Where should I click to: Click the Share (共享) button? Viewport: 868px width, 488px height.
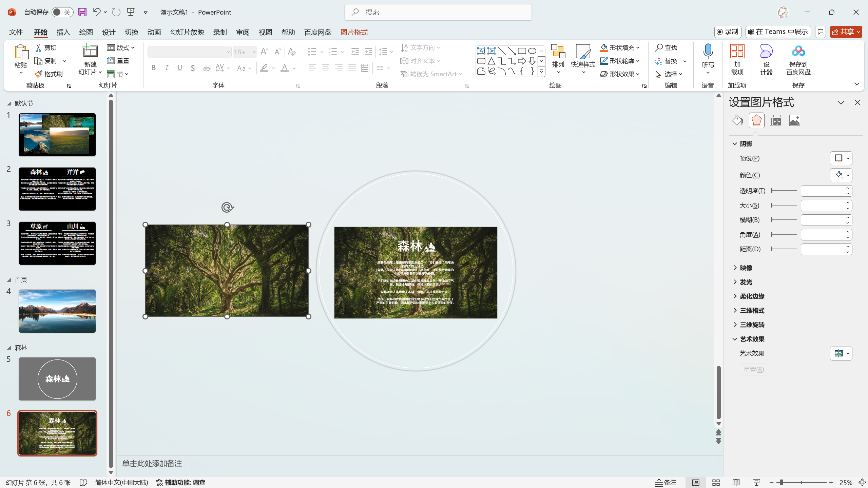(846, 32)
